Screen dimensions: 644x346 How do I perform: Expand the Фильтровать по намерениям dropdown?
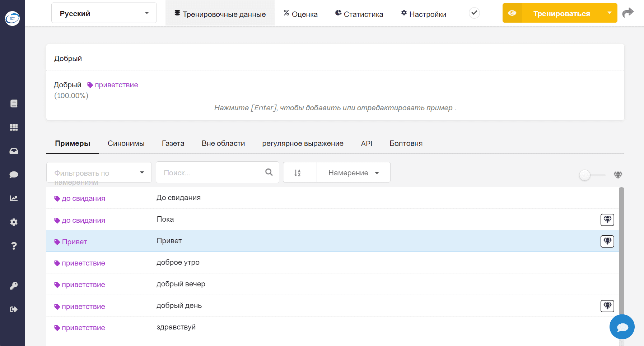[99, 173]
